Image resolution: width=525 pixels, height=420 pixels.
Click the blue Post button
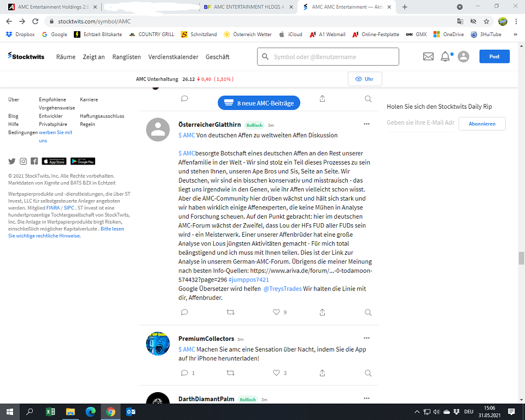pos(494,57)
